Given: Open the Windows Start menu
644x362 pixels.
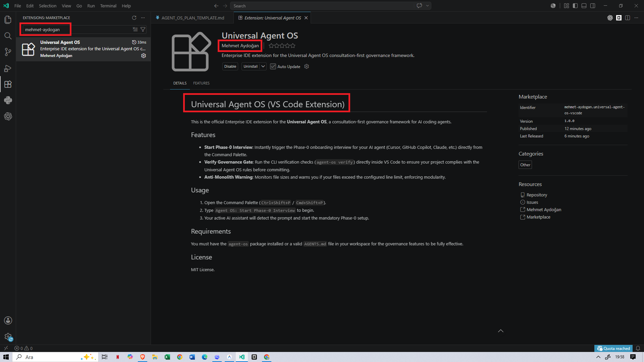Looking at the screenshot, I should (x=6, y=357).
